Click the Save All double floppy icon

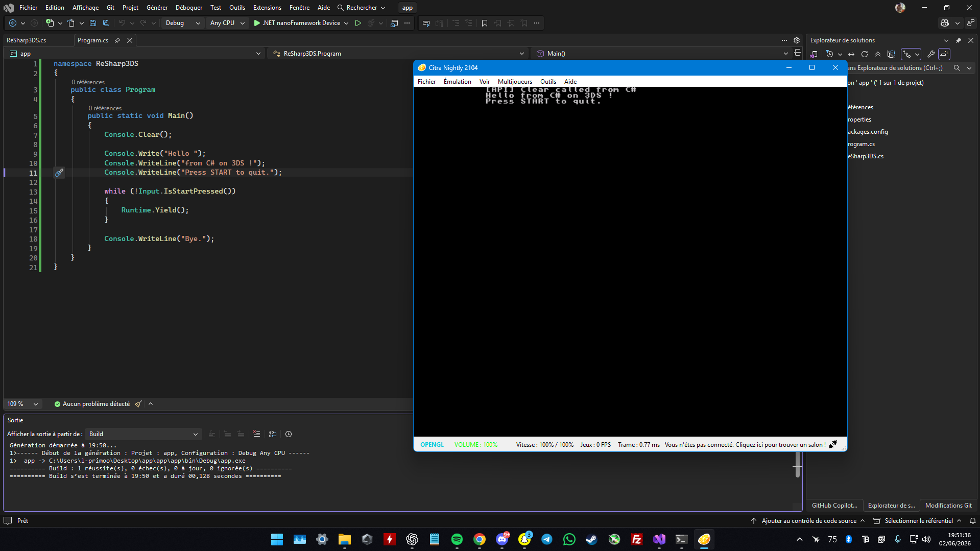(106, 23)
